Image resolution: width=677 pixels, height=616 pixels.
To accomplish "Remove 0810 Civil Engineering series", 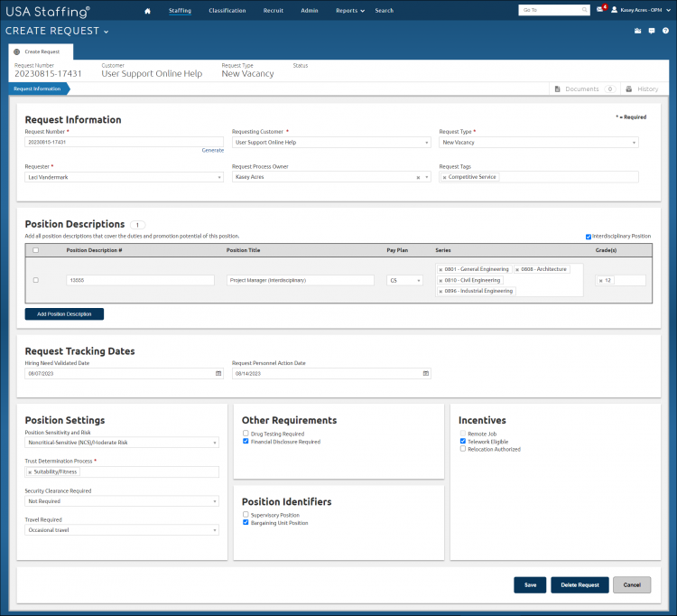I will pyautogui.click(x=441, y=281).
